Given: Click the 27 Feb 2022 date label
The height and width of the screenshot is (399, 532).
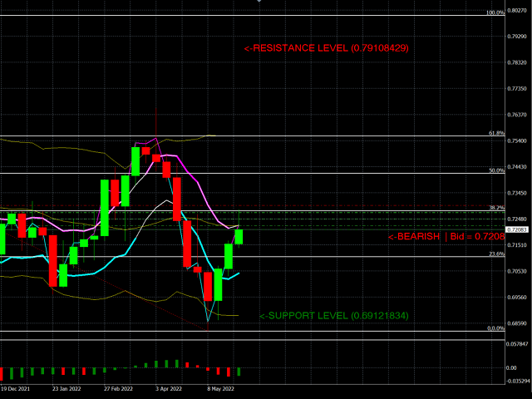Looking at the screenshot, I should [118, 389].
